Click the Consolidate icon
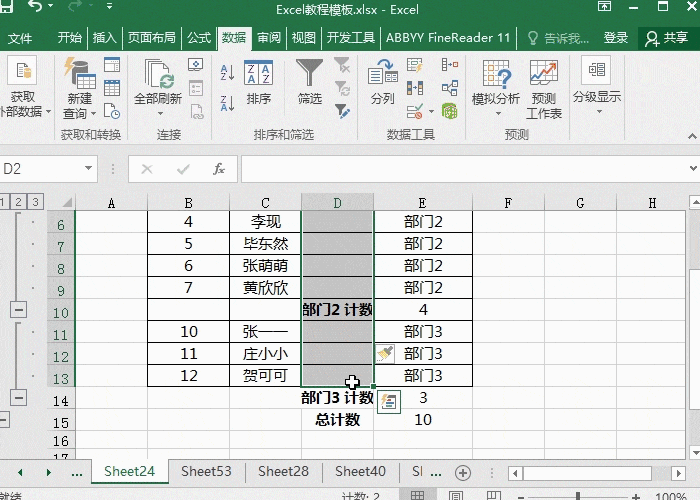The height and width of the screenshot is (500, 700). pyautogui.click(x=450, y=65)
